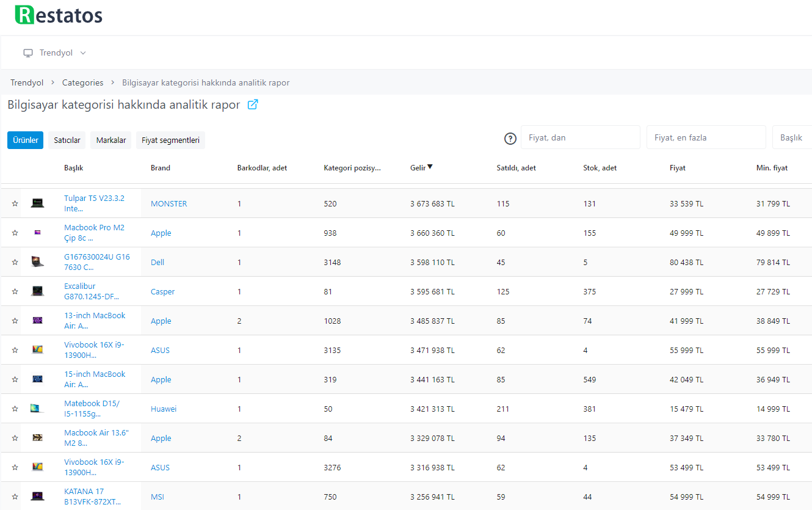812x510 pixels.
Task: Sort by "Stok, adet" column header
Action: (x=600, y=168)
